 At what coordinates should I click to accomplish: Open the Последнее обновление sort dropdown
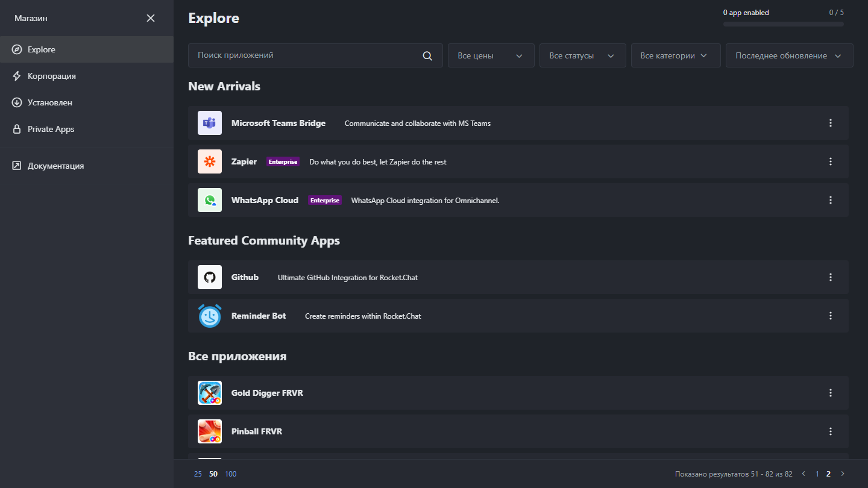pos(790,55)
